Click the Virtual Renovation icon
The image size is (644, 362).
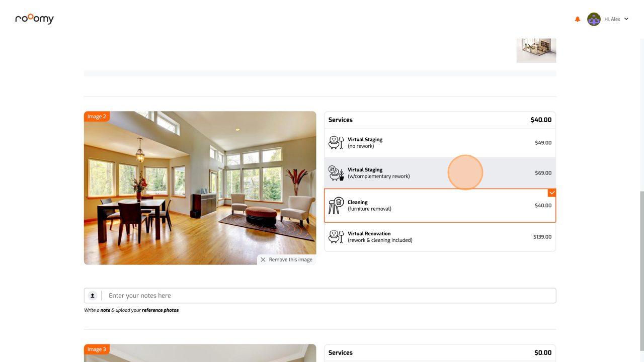click(x=336, y=237)
